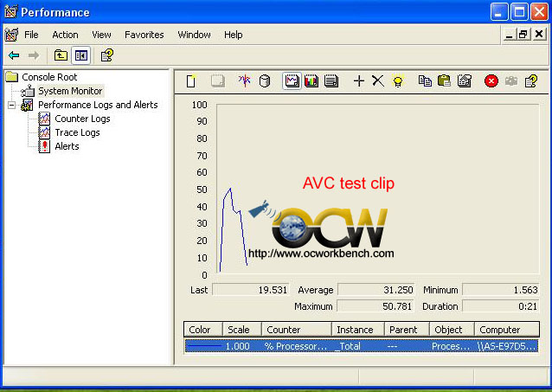This screenshot has height=392, width=552.
Task: Click the Update Data camera icon
Action: (511, 81)
